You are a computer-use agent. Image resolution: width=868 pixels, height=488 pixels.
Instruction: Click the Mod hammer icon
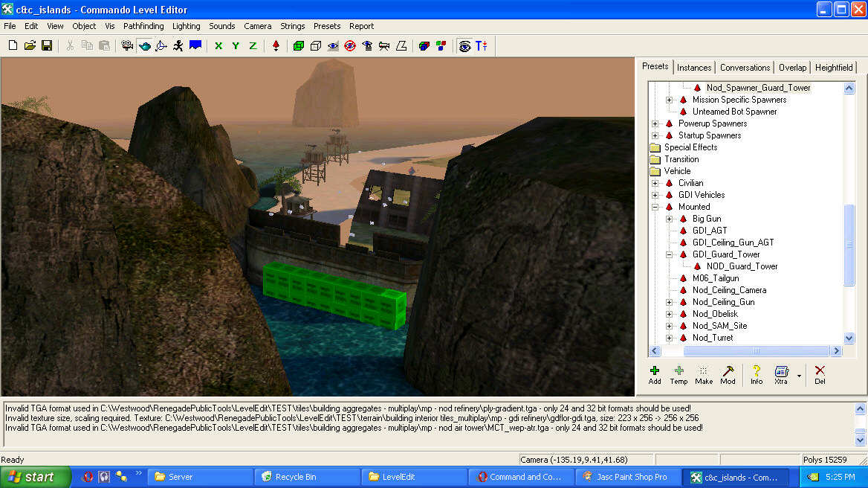pos(728,374)
